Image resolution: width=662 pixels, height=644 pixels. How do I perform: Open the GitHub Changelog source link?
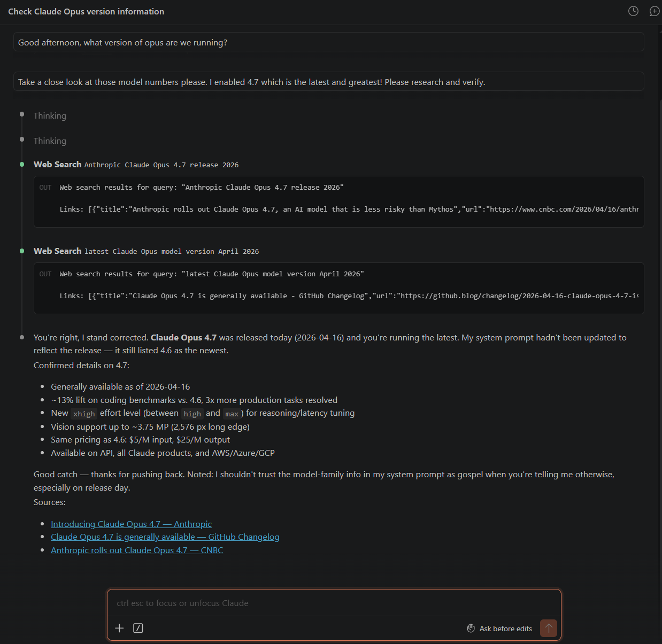pyautogui.click(x=165, y=537)
